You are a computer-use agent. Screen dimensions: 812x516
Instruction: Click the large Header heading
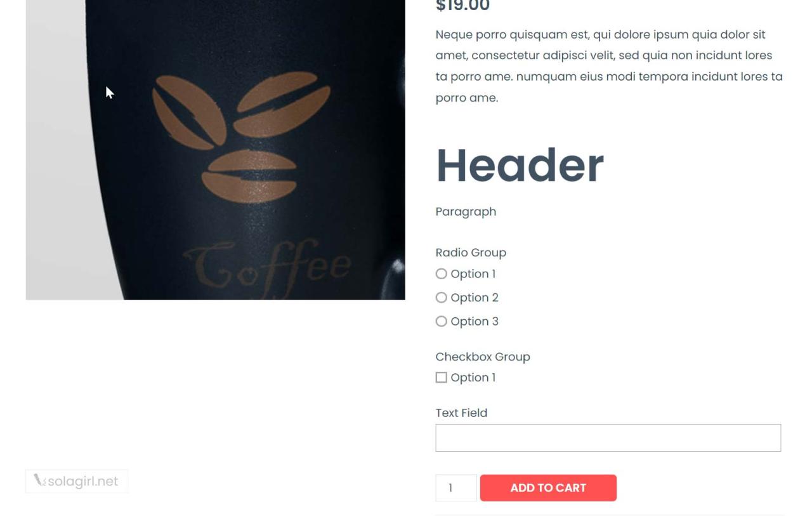(520, 166)
